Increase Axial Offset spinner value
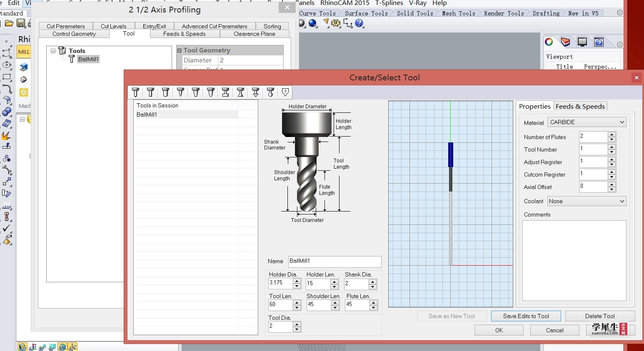 (x=612, y=184)
